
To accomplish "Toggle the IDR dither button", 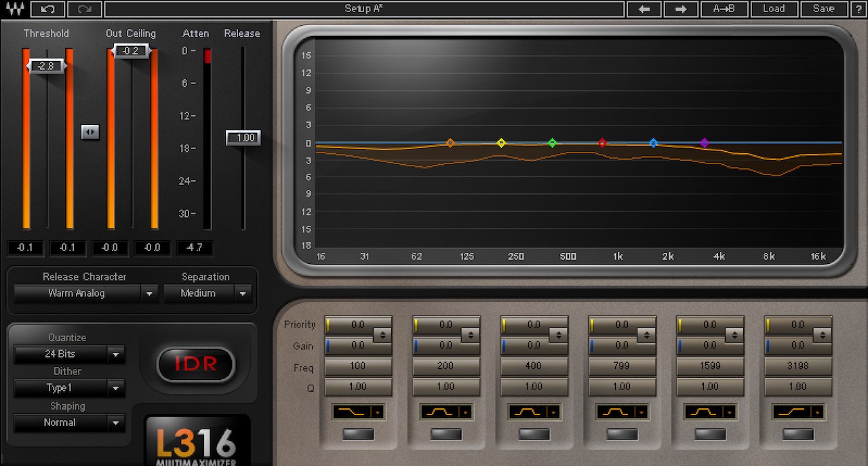I will click(196, 364).
